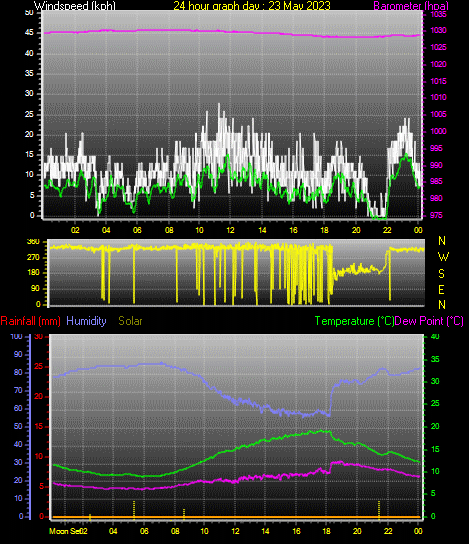Click the "22" hour label under the windspeed chart
The width and height of the screenshot is (469, 544).
pyautogui.click(x=387, y=230)
